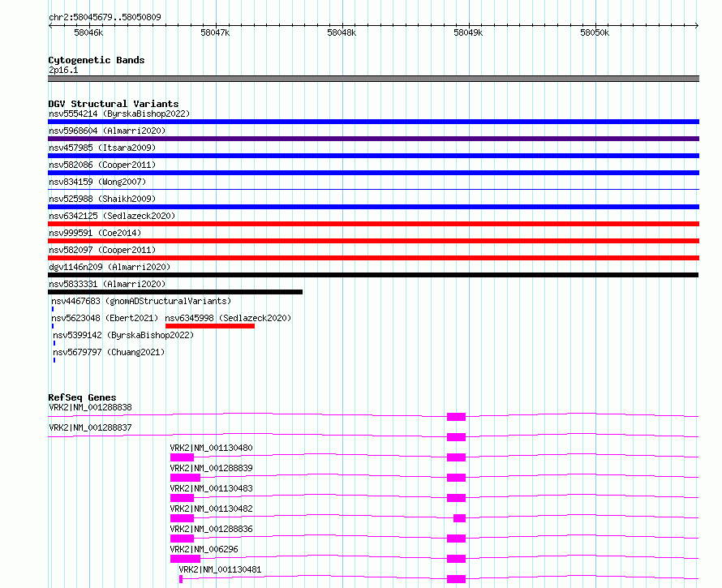The image size is (722, 588).
Task: Select the 2p16.1 band label
Action: [x=63, y=70]
